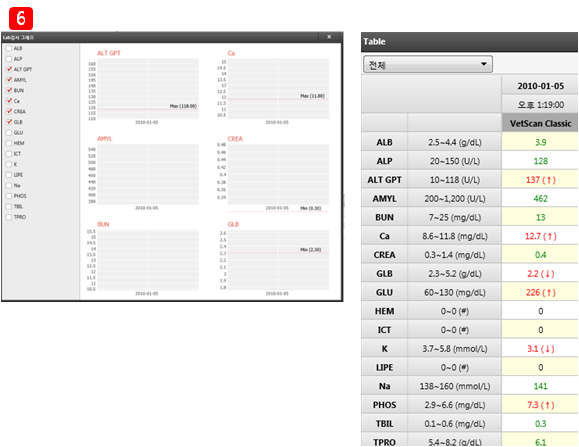579x447 pixels.
Task: Select the TBIL row label in table
Action: (384, 424)
